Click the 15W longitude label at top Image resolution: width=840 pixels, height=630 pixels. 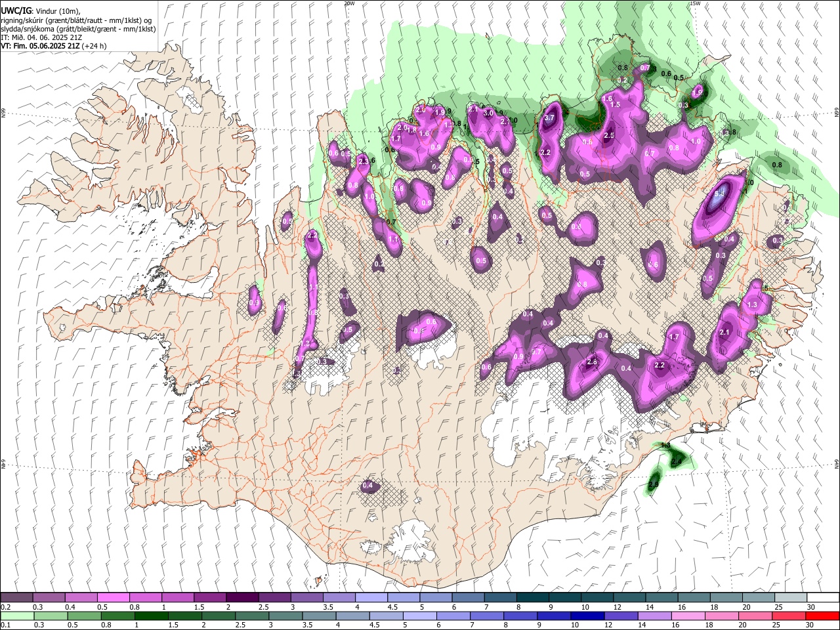point(696,3)
